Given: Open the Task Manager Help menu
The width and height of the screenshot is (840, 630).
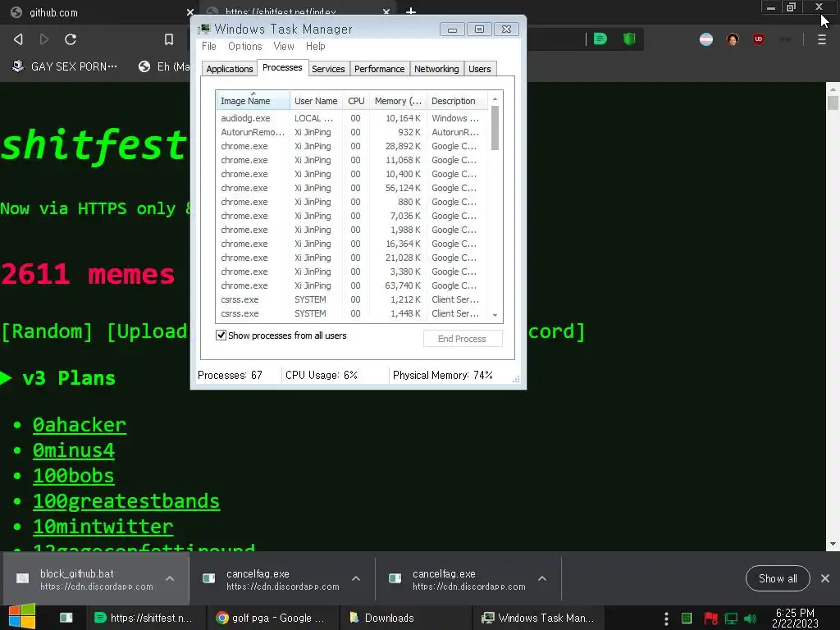Looking at the screenshot, I should coord(316,46).
